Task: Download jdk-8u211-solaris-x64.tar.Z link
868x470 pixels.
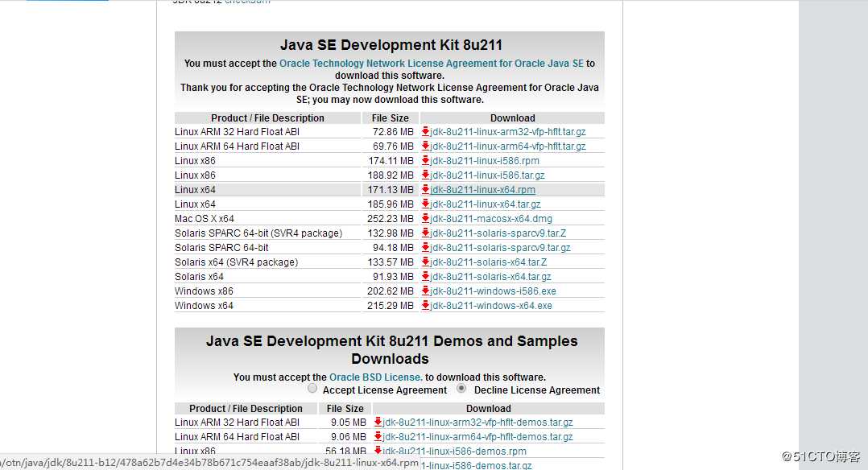Action: coord(488,262)
